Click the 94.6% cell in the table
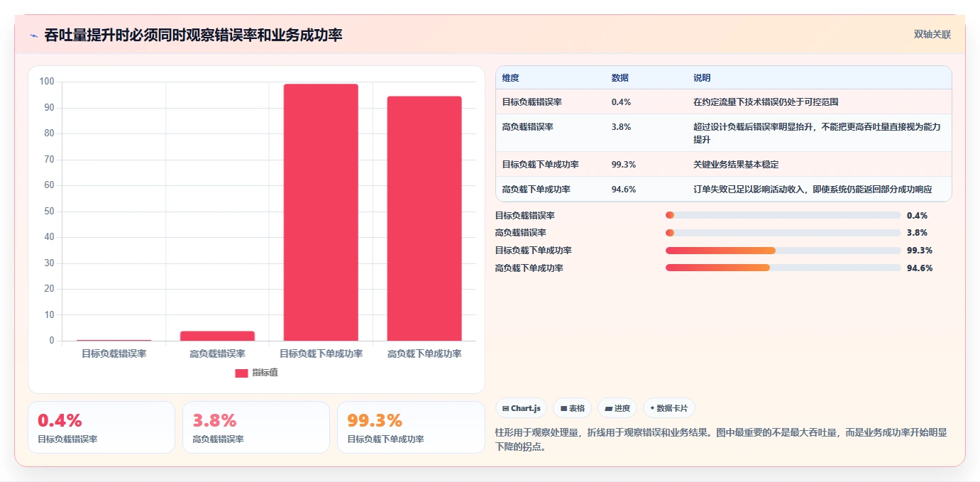Screen dimensions: 980x482 [x=623, y=190]
